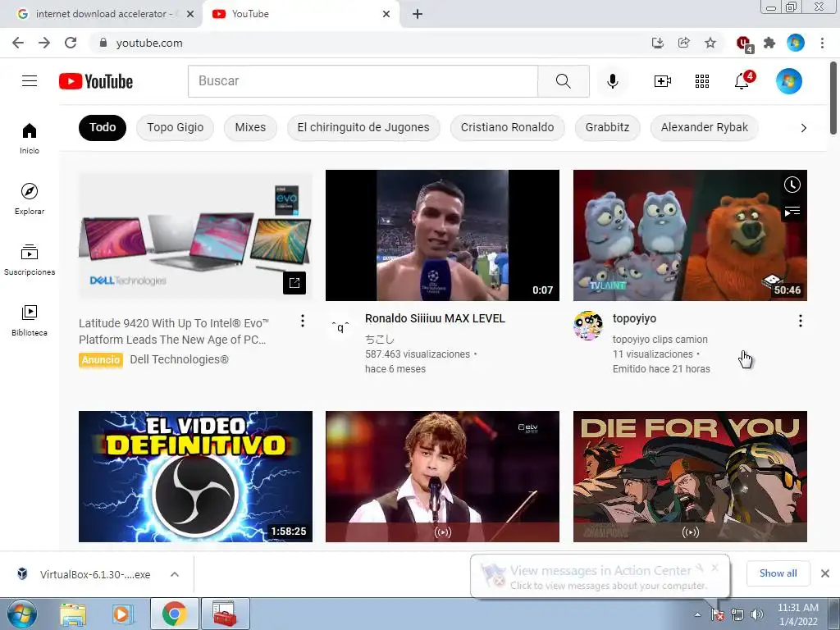Open El Video Definitivo thumbnail
The height and width of the screenshot is (630, 840).
pos(195,477)
